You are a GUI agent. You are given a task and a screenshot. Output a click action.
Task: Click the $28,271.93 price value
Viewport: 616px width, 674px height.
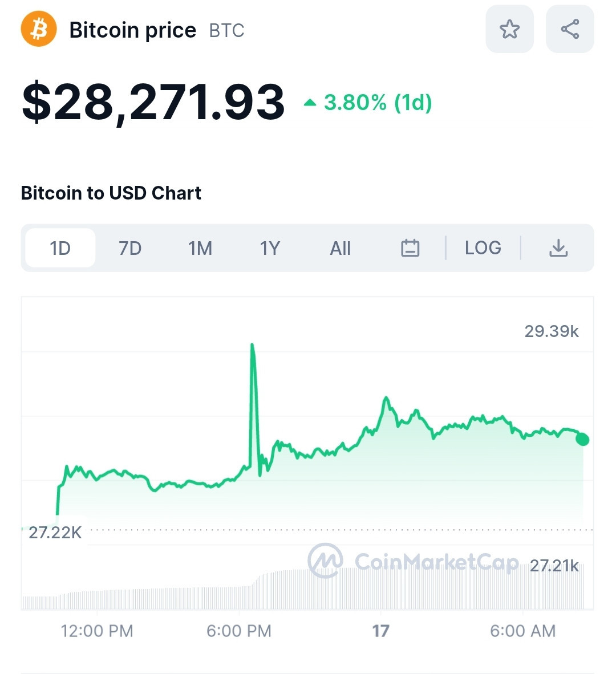[x=153, y=102]
